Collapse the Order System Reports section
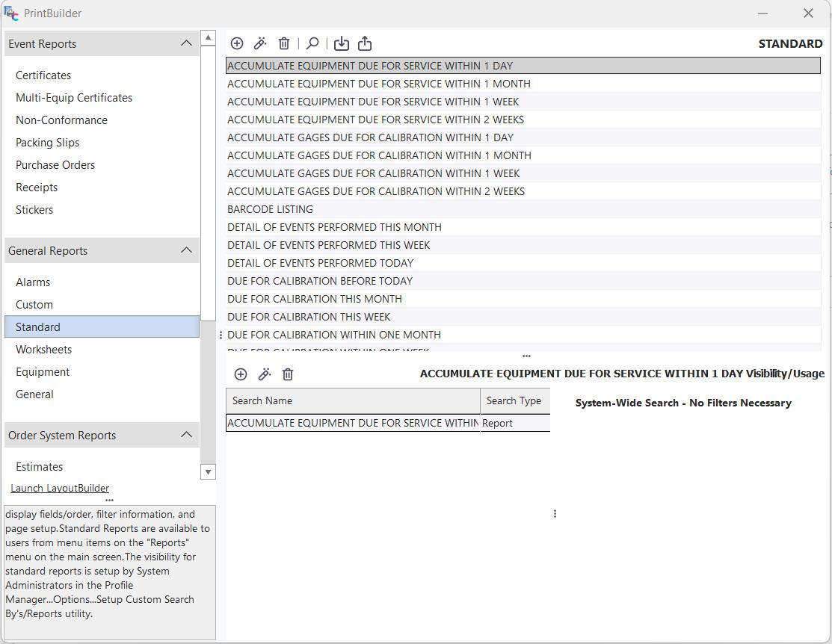Screen dimensions: 832x644 [186, 435]
